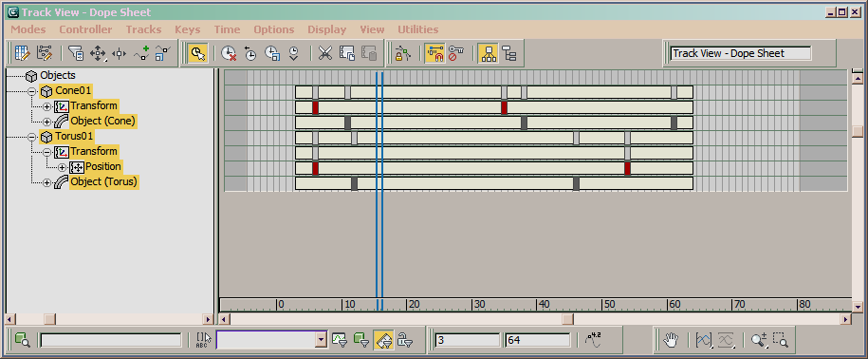Cut Time with the scissors icon
868x359 pixels.
coord(325,54)
